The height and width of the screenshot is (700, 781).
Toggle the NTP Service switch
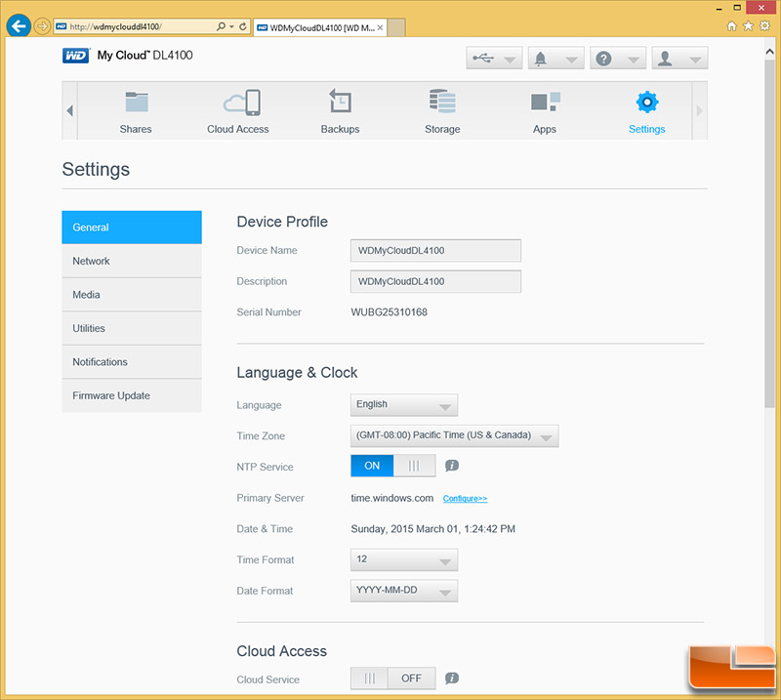393,466
